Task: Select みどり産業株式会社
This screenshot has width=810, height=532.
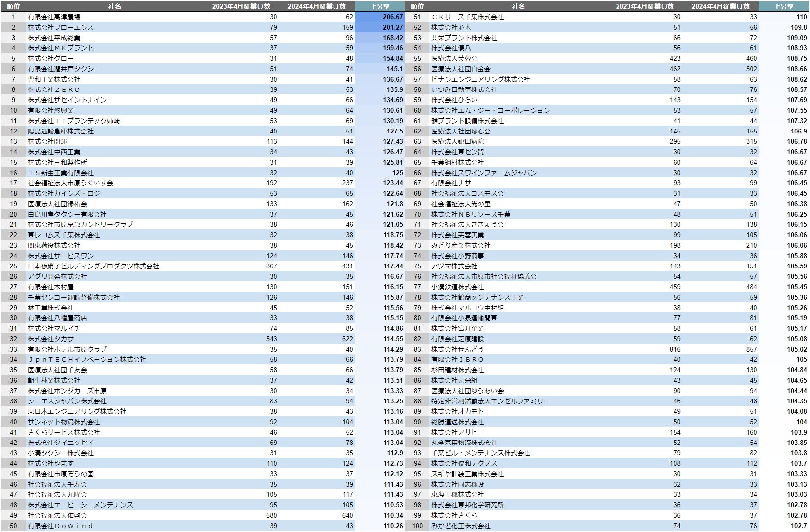Action: (x=461, y=245)
